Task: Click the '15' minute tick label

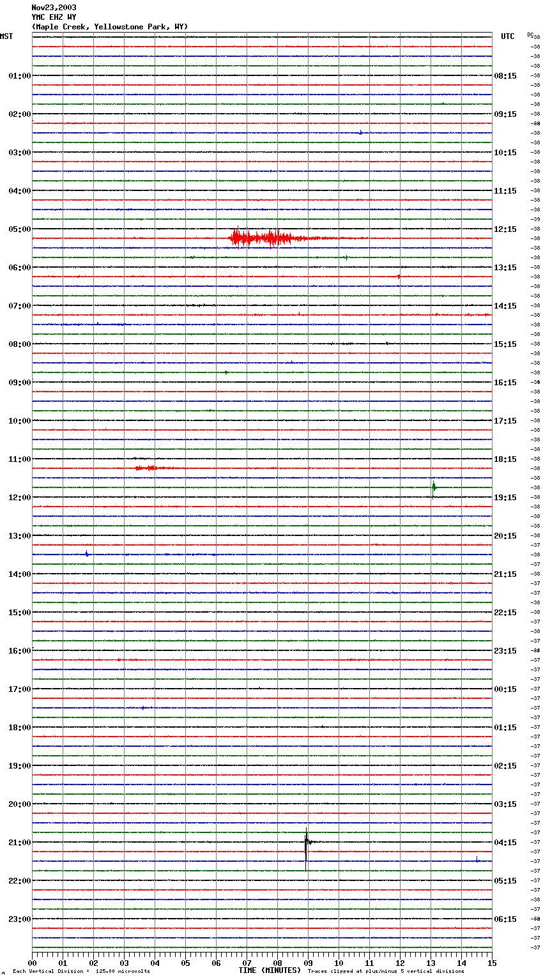Action: click(491, 963)
